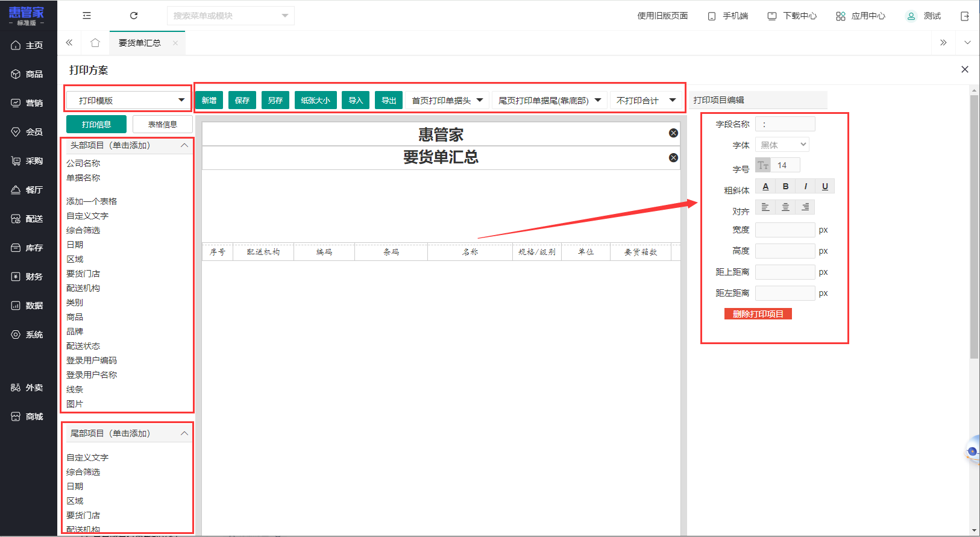The height and width of the screenshot is (537, 980).
Task: Click the 距上距离 input field
Action: pos(785,272)
